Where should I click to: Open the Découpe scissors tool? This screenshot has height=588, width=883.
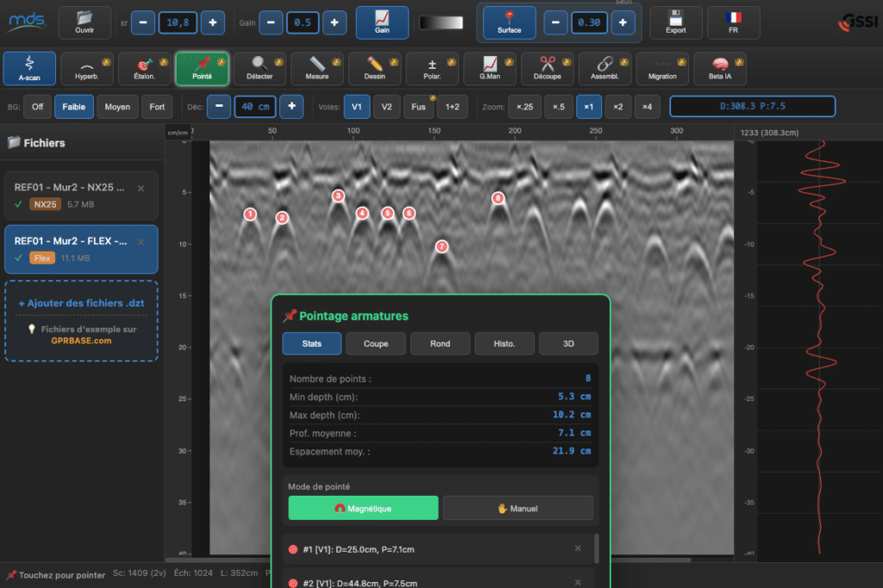(x=547, y=68)
